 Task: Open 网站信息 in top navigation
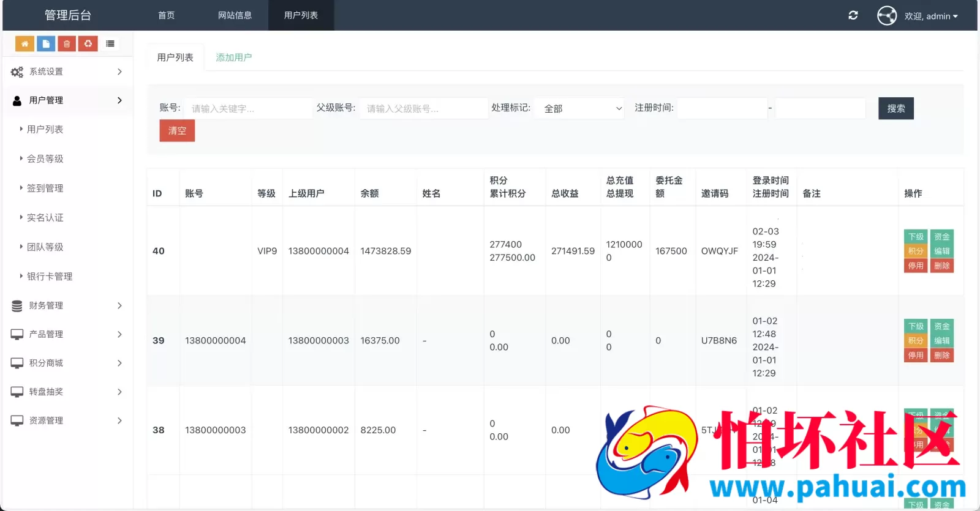[235, 15]
